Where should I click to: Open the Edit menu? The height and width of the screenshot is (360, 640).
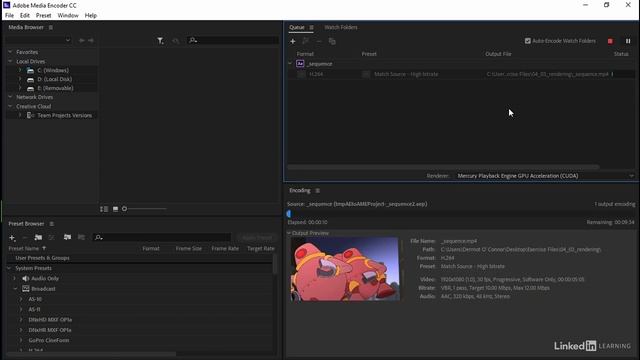(24, 16)
